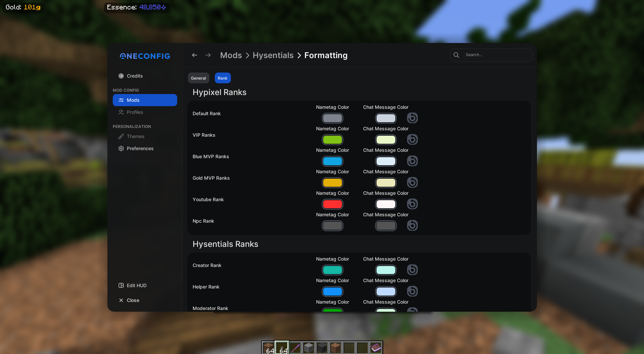Click the Formatting breadcrumb

pyautogui.click(x=326, y=55)
